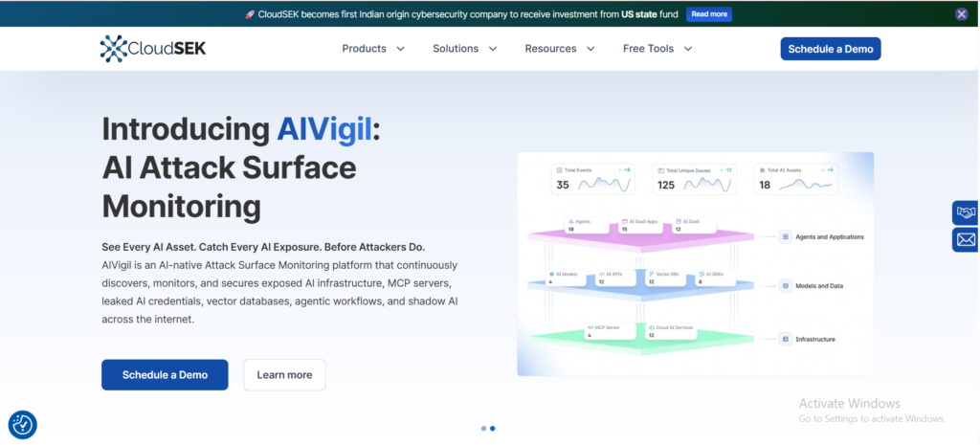Open the Free Tools dropdown

coord(657,49)
